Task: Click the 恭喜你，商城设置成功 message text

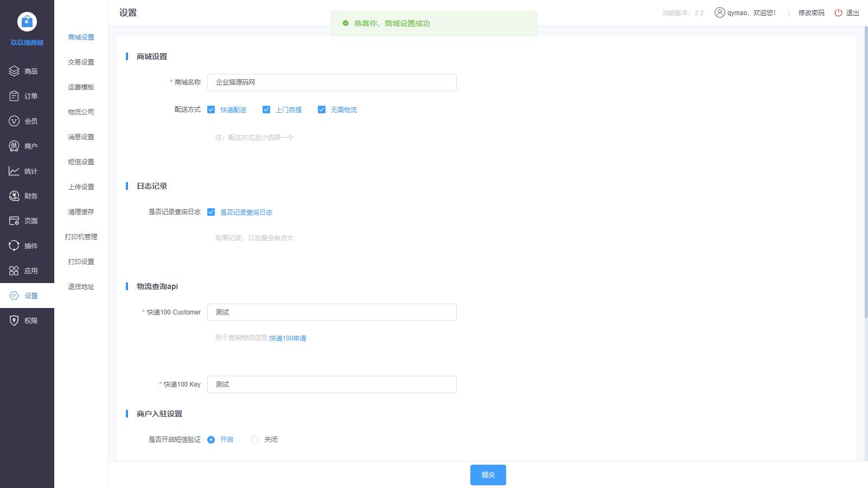Action: point(392,23)
